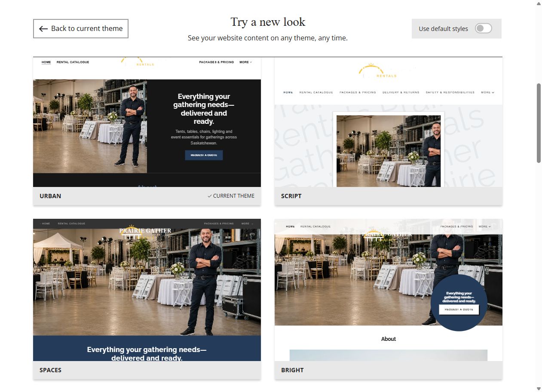Screen dimensions: 542x392
Task: Click Rental Catalogue in Spaces preview nav
Action: (71, 224)
